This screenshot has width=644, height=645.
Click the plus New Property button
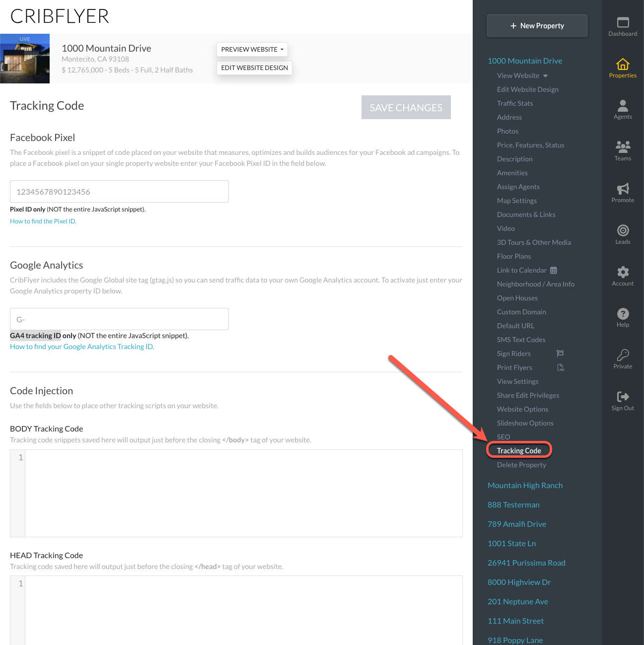(537, 26)
